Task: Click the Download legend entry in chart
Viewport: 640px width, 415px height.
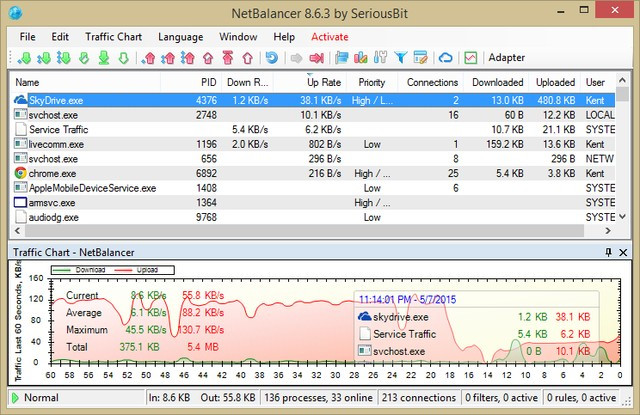Action: point(80,270)
